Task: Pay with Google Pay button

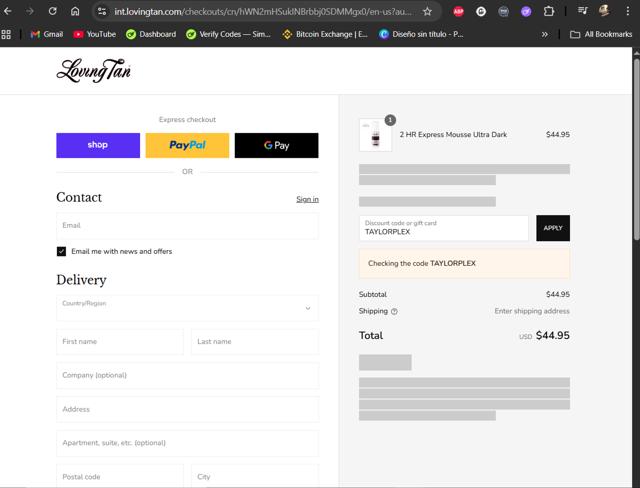Action: (277, 145)
